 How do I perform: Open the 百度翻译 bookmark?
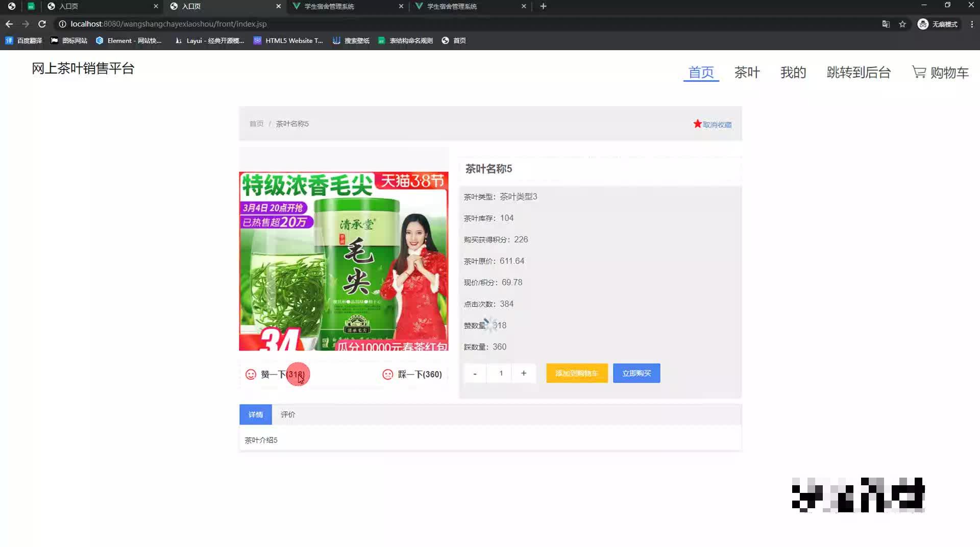click(23, 40)
